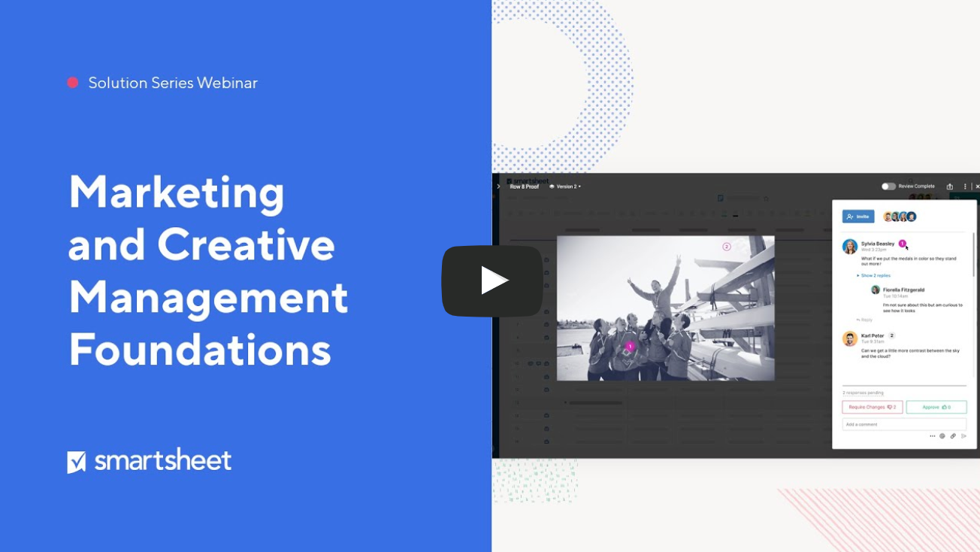Open the Version 2 dropdown
This screenshot has width=980, height=552.
(x=565, y=187)
